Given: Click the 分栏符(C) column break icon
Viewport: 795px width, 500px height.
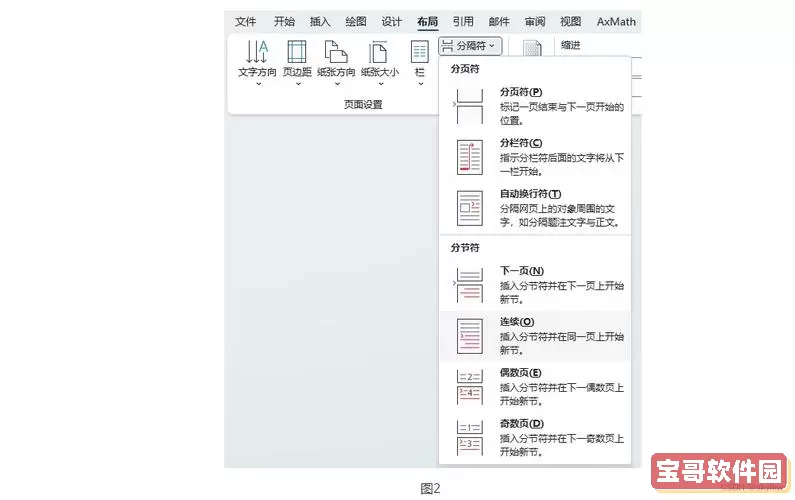Looking at the screenshot, I should 469,158.
